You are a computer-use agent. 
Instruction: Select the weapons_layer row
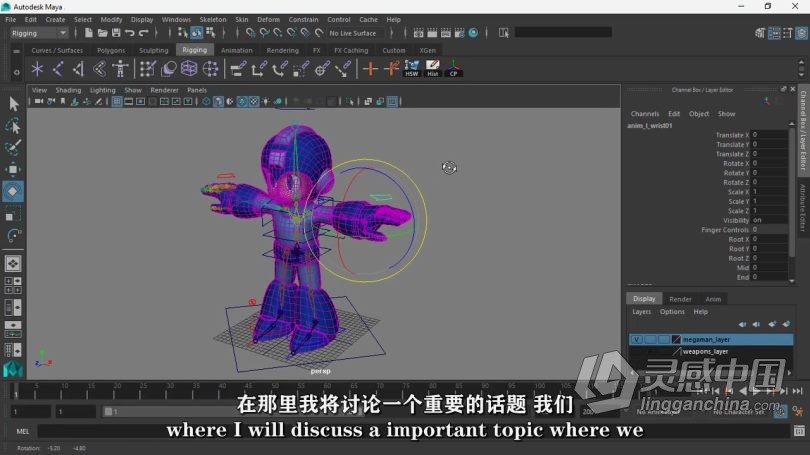711,351
